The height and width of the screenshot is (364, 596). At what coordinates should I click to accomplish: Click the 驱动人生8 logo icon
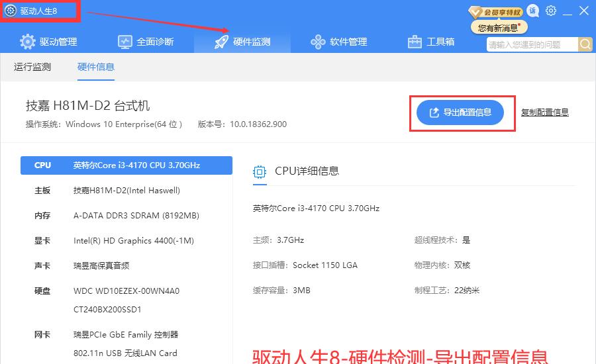point(10,11)
